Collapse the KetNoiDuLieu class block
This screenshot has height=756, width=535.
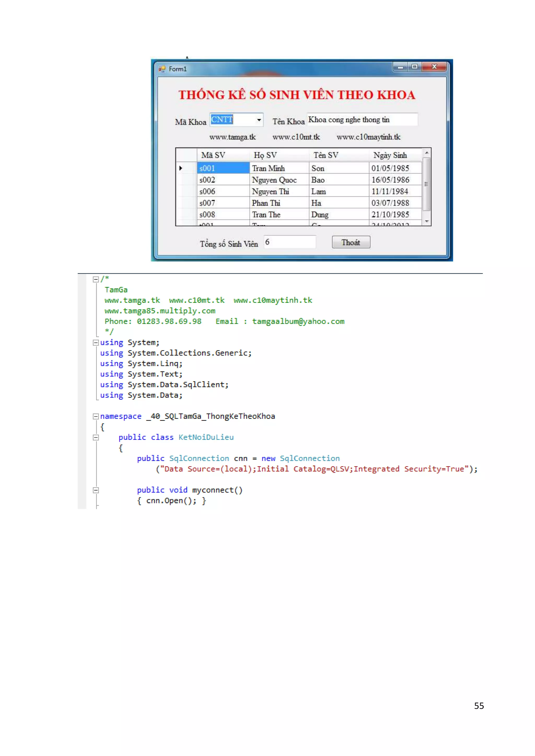pos(96,438)
